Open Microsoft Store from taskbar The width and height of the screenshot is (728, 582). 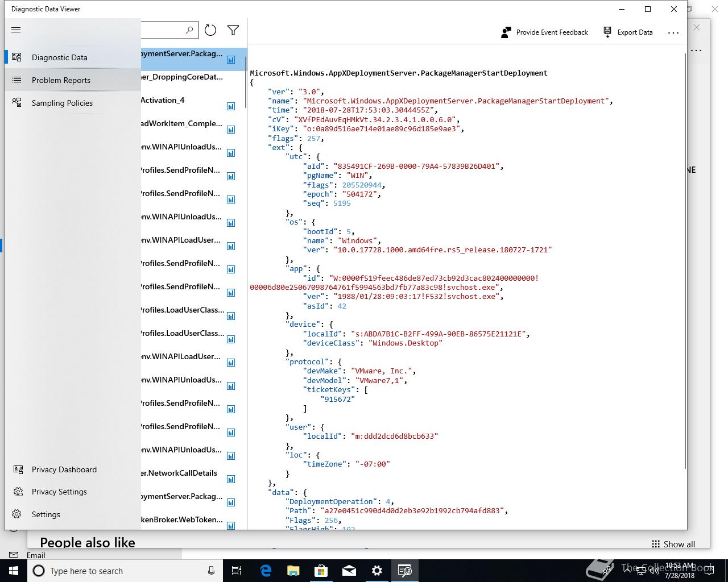321,571
